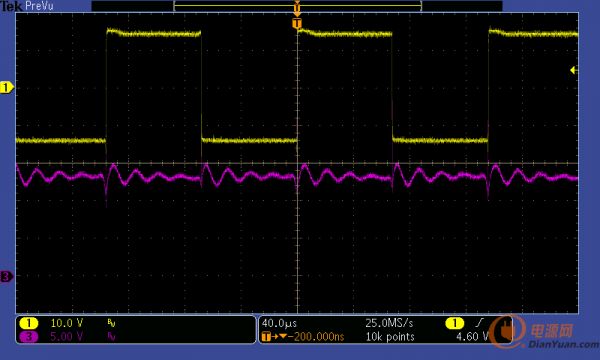Select the orange trigger position T marker

coord(297,24)
